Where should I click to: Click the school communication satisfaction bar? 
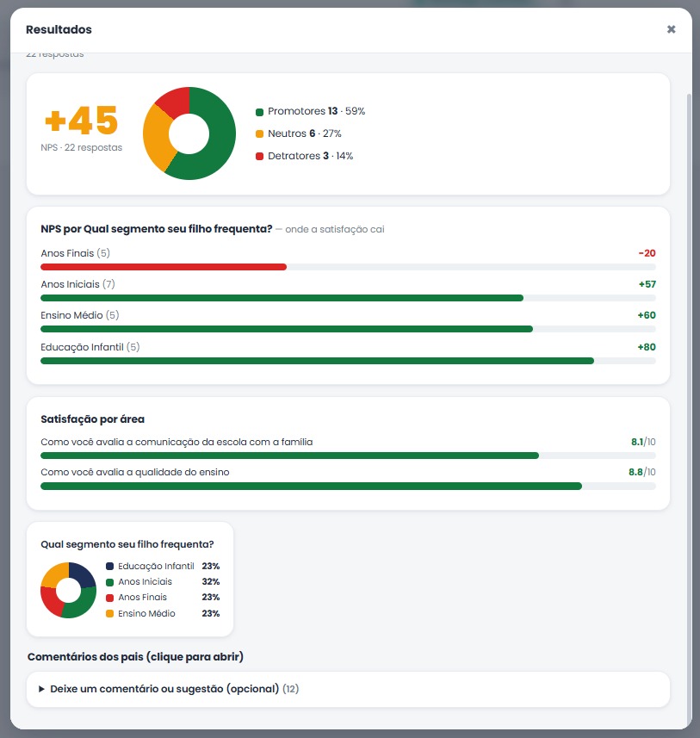click(x=290, y=456)
